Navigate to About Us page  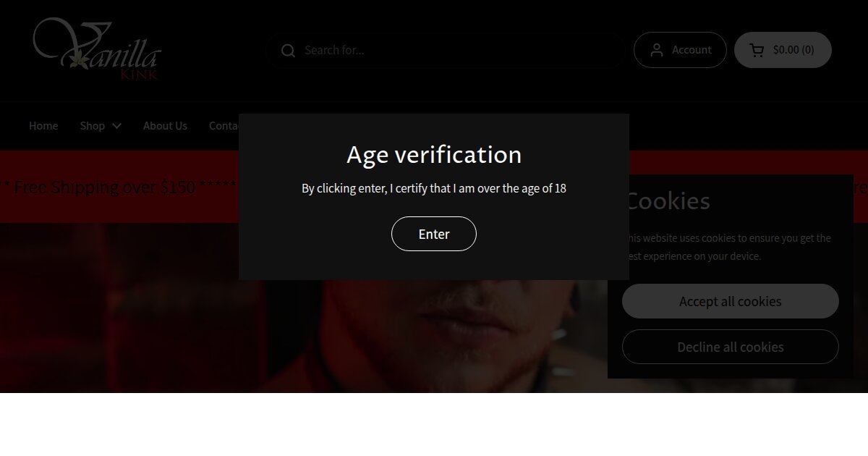click(165, 126)
